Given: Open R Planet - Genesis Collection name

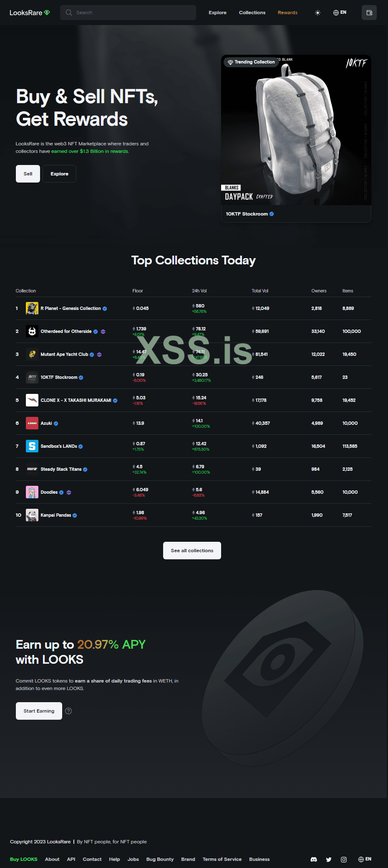Looking at the screenshot, I should point(71,308).
